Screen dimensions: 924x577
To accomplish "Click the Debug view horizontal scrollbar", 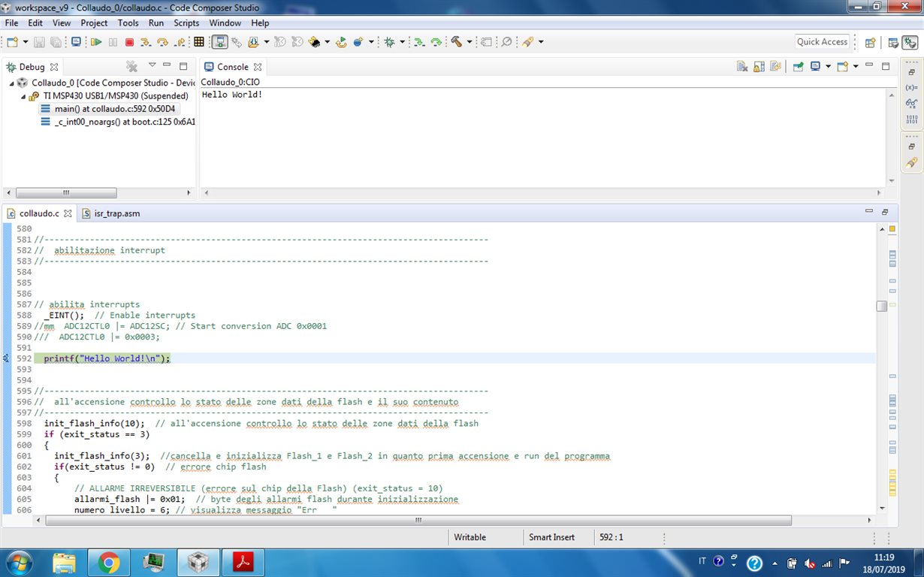I will tap(66, 193).
